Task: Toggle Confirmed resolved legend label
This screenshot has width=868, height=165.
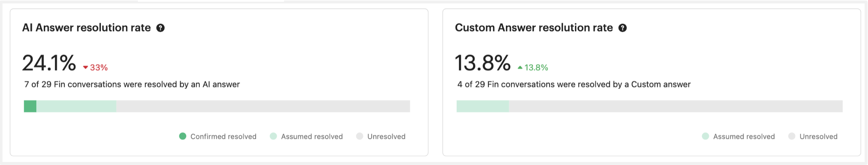Action: click(x=223, y=136)
